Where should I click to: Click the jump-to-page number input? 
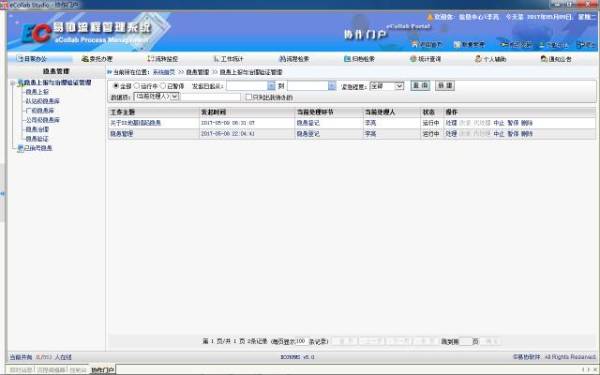465,341
